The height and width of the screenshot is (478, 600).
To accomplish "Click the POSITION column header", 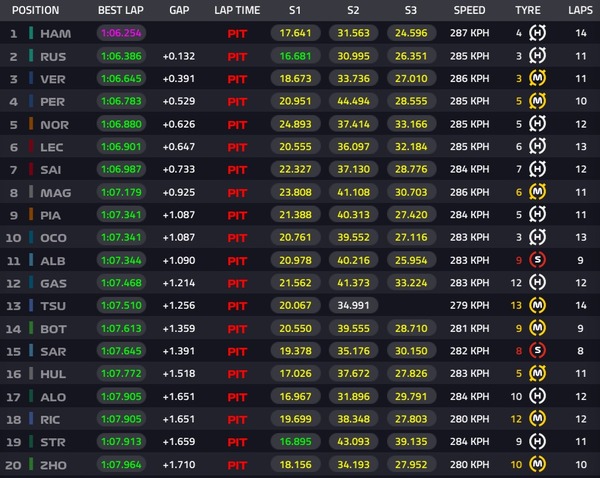I will click(x=36, y=10).
